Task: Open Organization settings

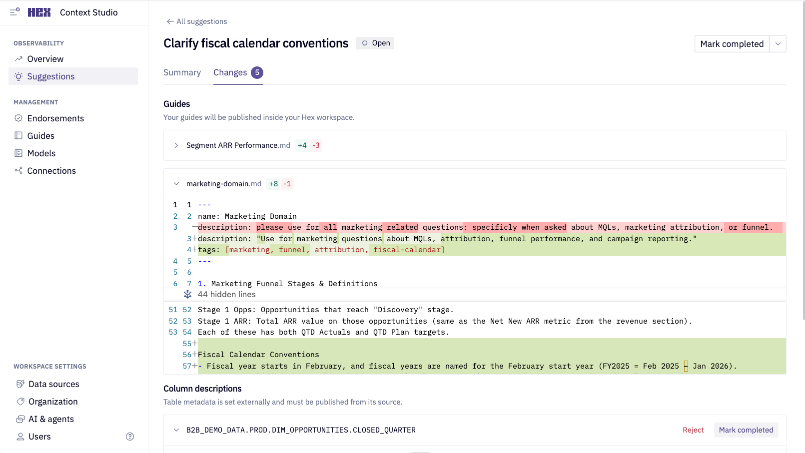Action: [53, 402]
